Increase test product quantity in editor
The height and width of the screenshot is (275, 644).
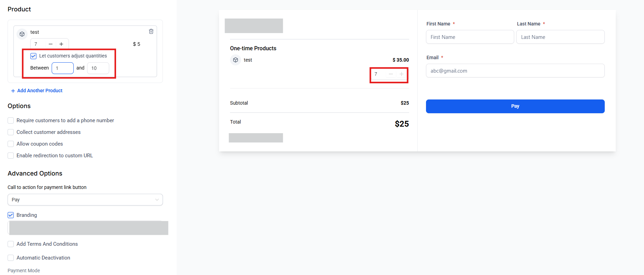click(x=61, y=44)
